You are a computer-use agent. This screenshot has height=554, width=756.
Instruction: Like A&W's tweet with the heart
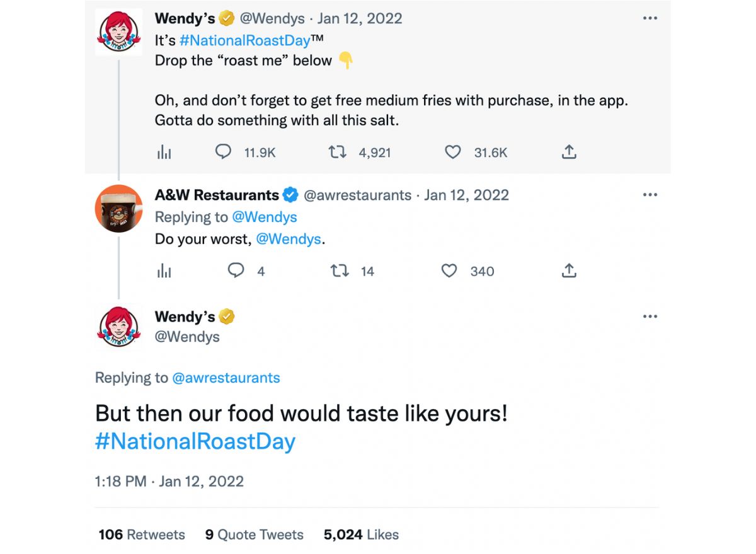(x=449, y=270)
